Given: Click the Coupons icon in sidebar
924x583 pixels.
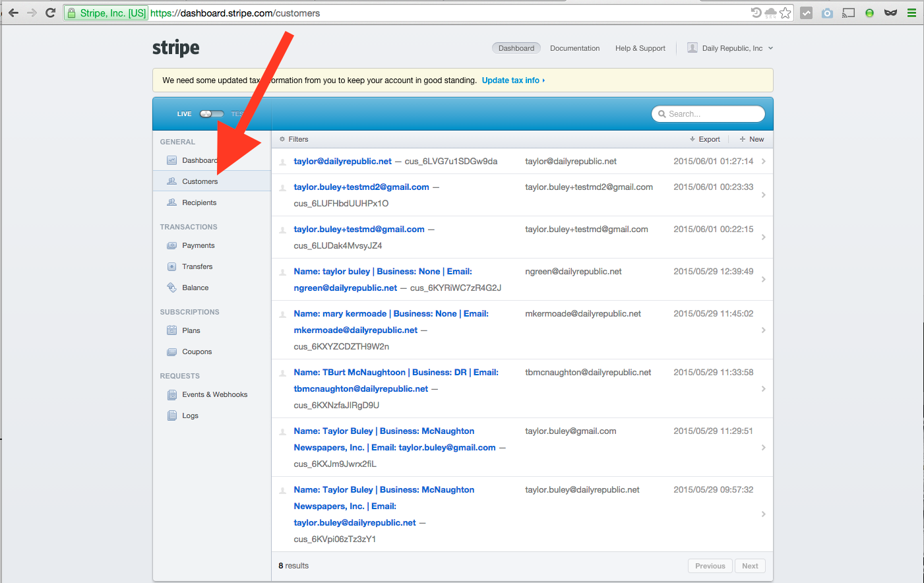Looking at the screenshot, I should pos(171,352).
